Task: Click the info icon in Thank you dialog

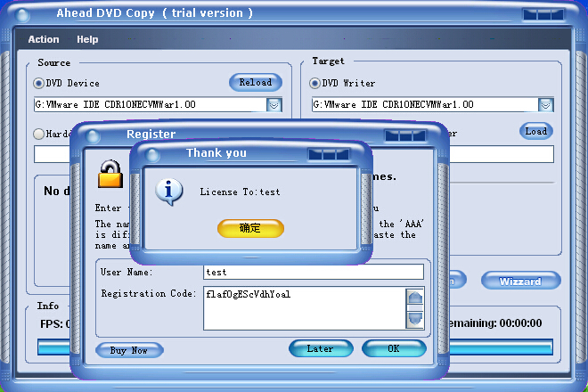Action: click(x=169, y=192)
